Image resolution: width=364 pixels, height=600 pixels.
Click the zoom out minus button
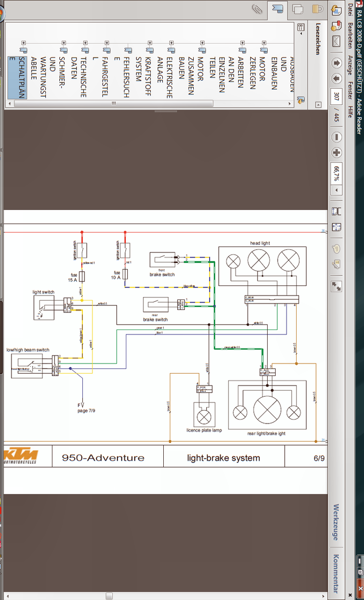point(337,137)
